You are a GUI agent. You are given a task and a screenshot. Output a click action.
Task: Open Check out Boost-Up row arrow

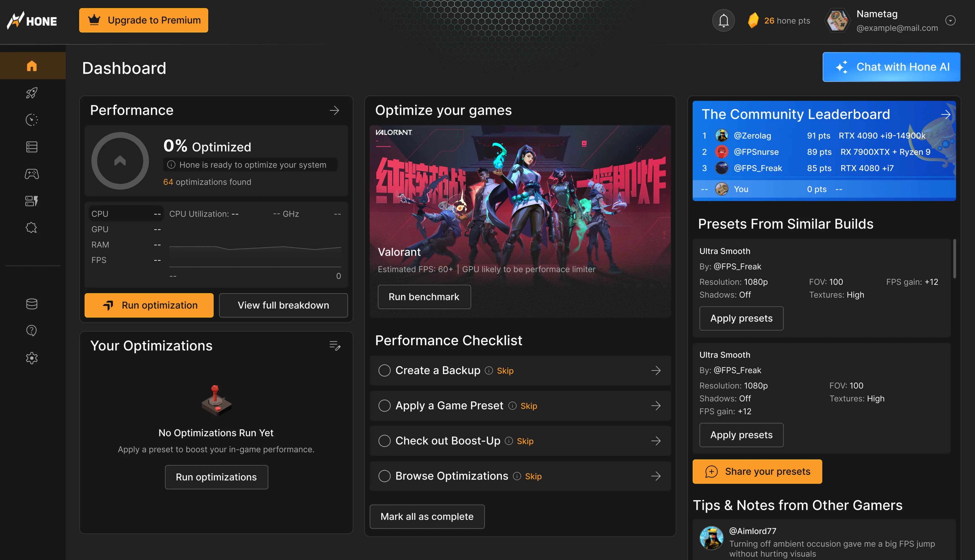(656, 441)
